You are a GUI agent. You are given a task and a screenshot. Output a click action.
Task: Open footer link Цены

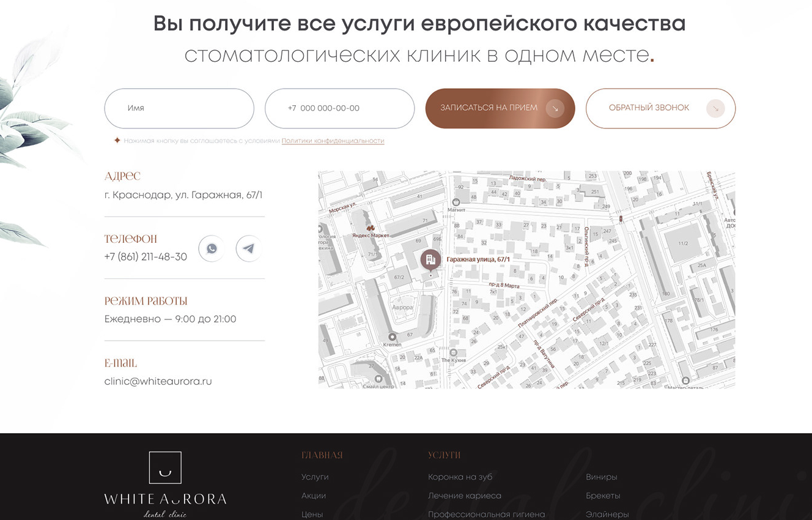tap(312, 514)
